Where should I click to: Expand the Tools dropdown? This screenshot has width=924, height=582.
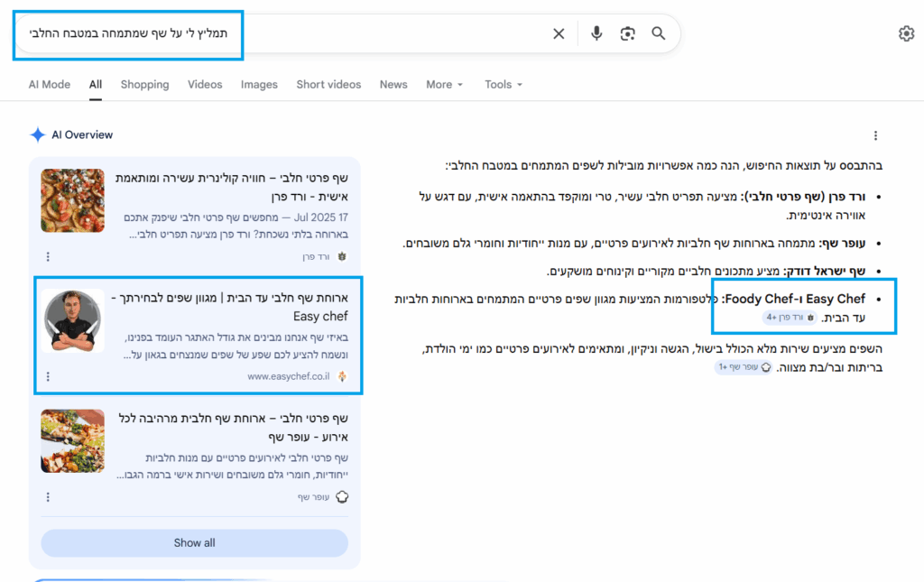503,84
